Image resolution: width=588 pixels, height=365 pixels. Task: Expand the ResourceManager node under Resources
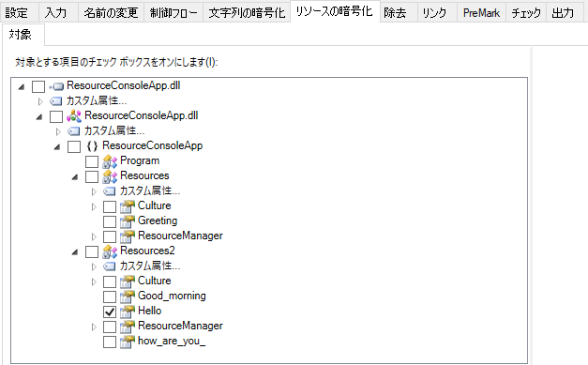pos(94,236)
